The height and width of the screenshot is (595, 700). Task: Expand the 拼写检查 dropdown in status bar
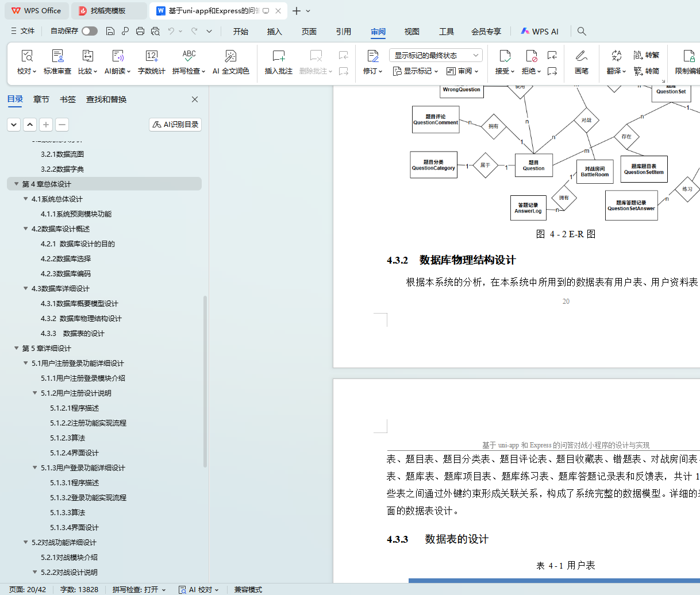point(164,590)
